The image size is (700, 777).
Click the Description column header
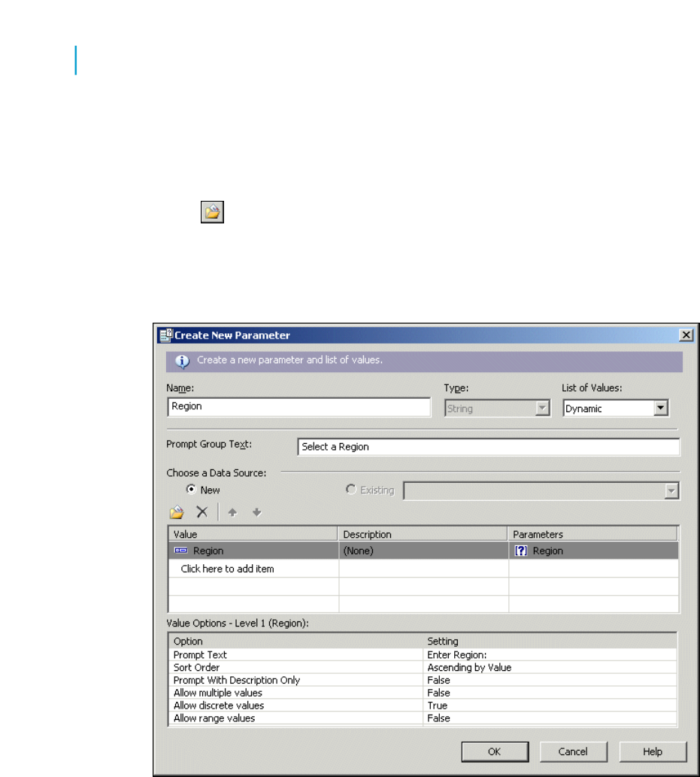(x=423, y=534)
